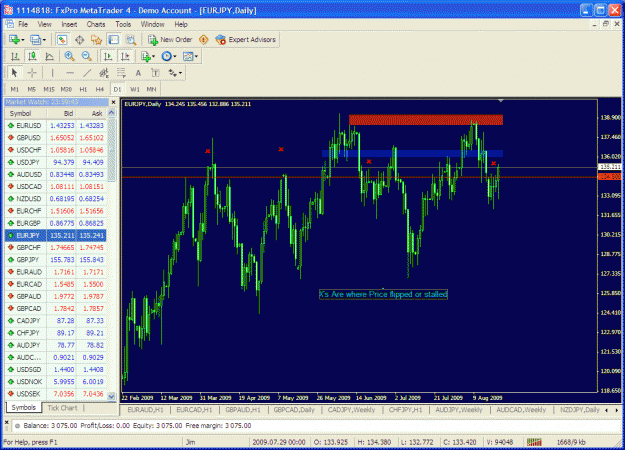Select the red resistance zone rectangle
Viewport: 625px width, 450px height.
[x=426, y=120]
